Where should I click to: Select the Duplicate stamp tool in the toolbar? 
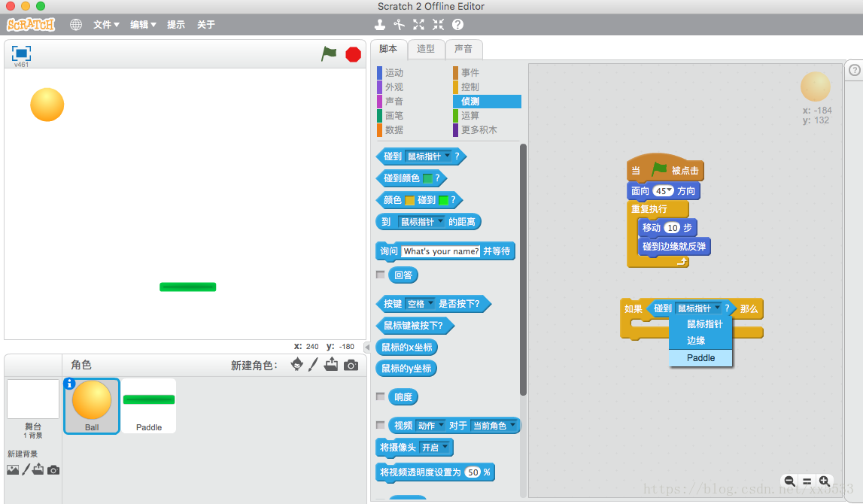pos(380,25)
